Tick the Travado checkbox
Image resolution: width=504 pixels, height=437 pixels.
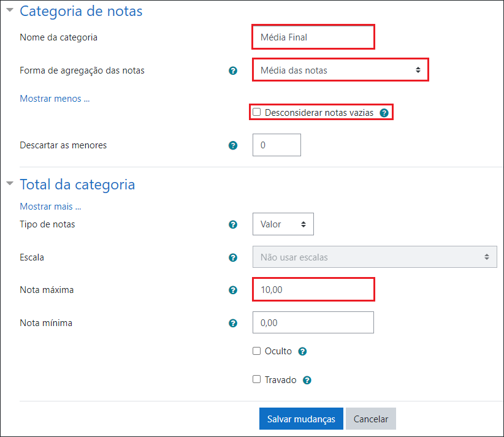tap(257, 379)
